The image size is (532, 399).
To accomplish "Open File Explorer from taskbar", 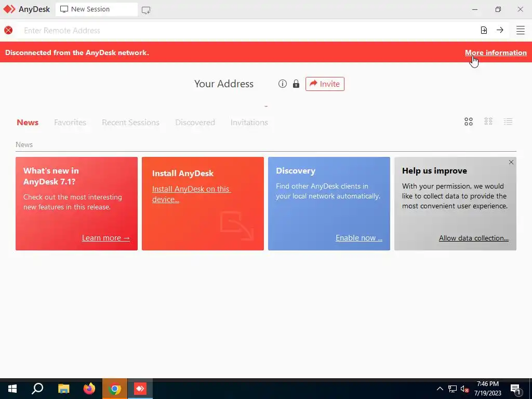I will pos(63,389).
